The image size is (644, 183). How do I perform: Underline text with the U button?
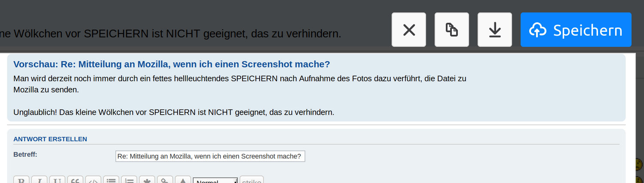pyautogui.click(x=57, y=180)
